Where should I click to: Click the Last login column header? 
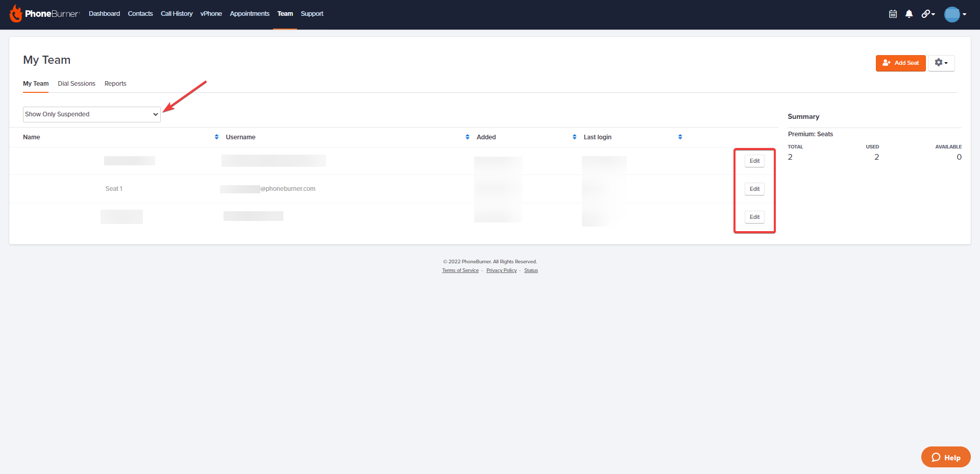598,137
